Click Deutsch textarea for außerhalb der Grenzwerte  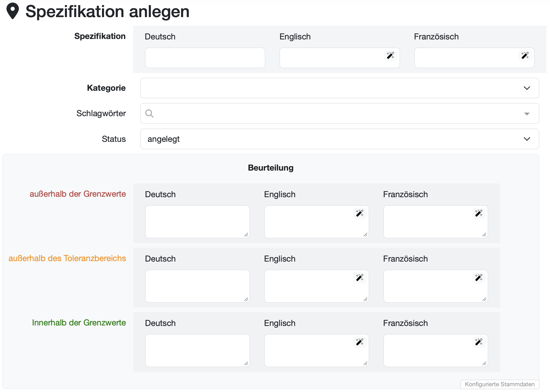coord(197,222)
